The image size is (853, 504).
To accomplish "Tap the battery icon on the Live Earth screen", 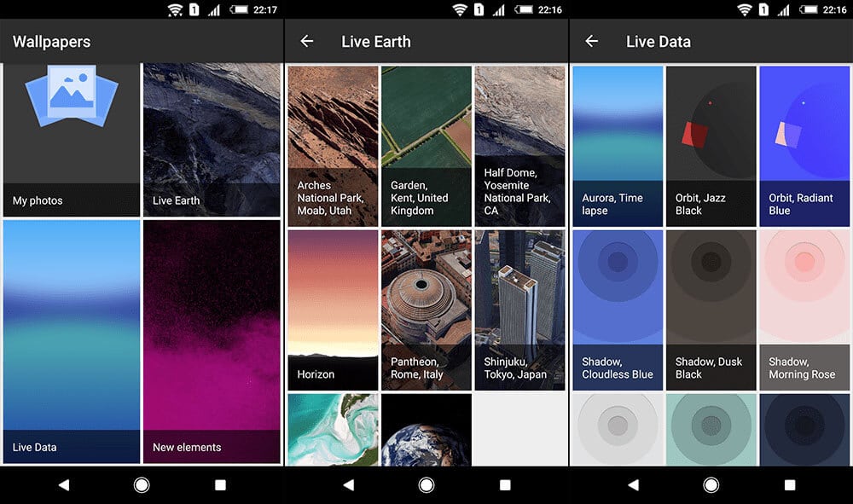I will (x=524, y=9).
